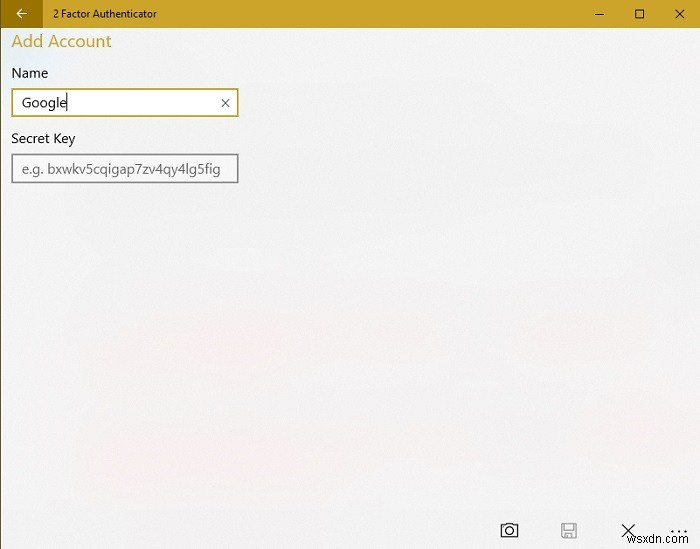700x549 pixels.
Task: Focus the Name input containing Google
Action: [x=125, y=103]
